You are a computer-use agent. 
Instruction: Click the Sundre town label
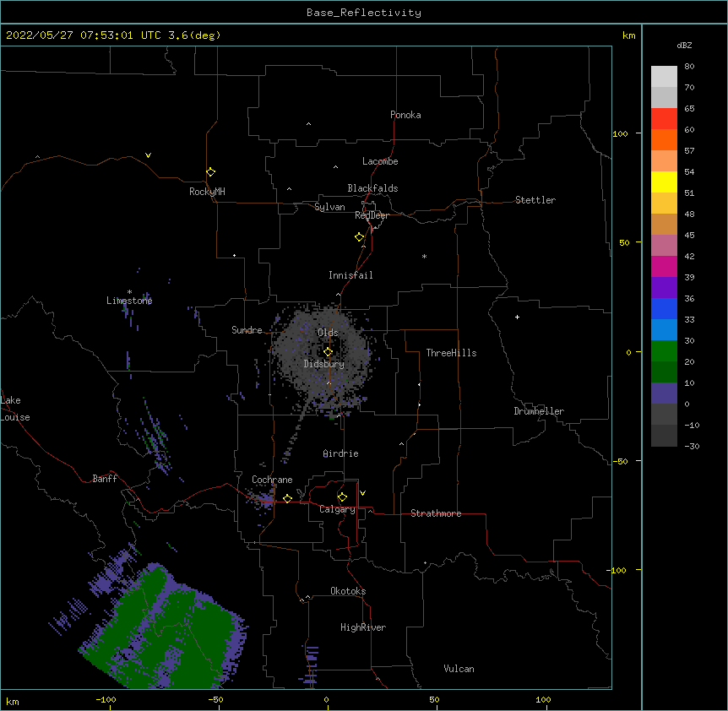[x=247, y=330]
